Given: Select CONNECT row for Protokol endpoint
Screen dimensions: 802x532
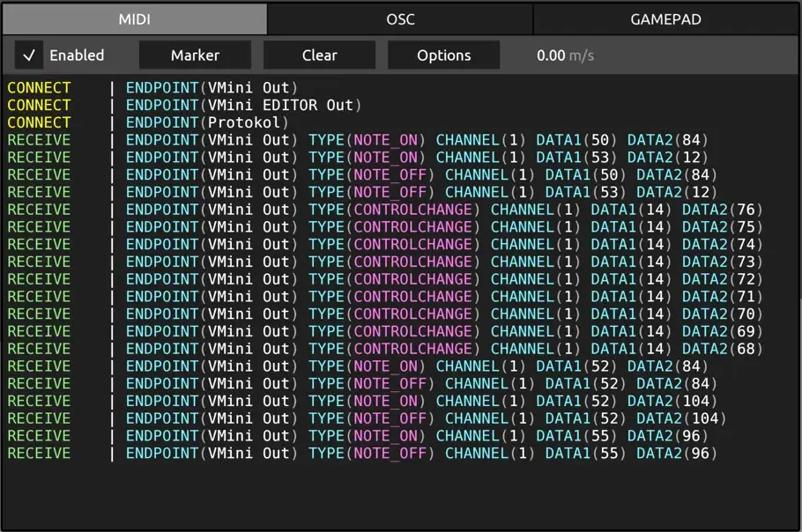Looking at the screenshot, I should [x=148, y=122].
